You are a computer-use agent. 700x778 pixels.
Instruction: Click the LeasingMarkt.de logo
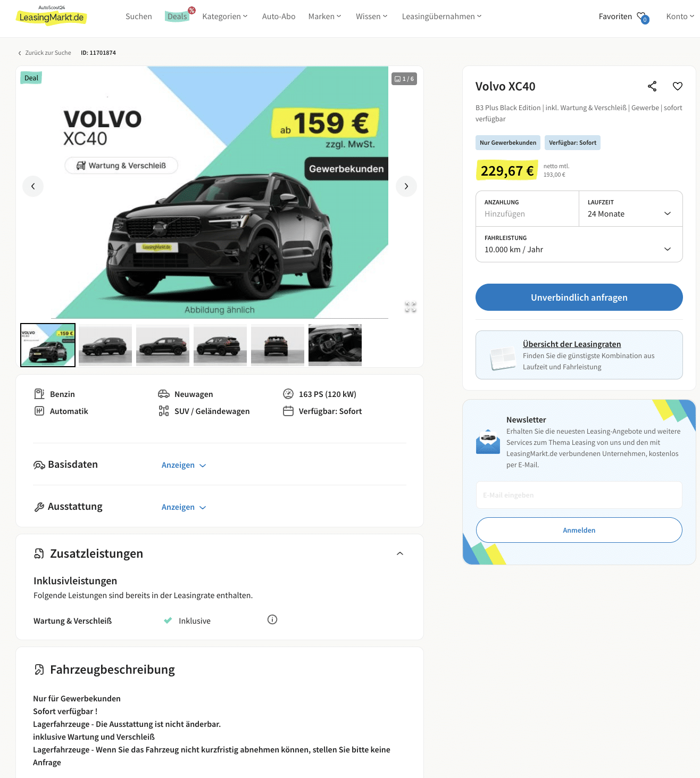point(51,15)
